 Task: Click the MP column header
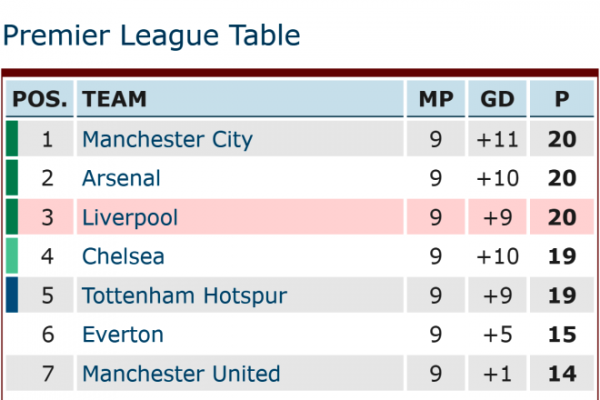[436, 99]
